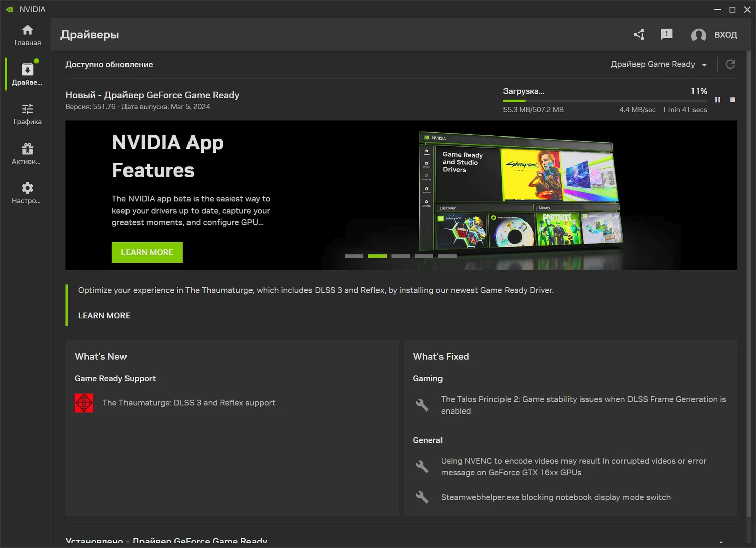Select the first banner carousel indicator
756x548 pixels.
354,256
